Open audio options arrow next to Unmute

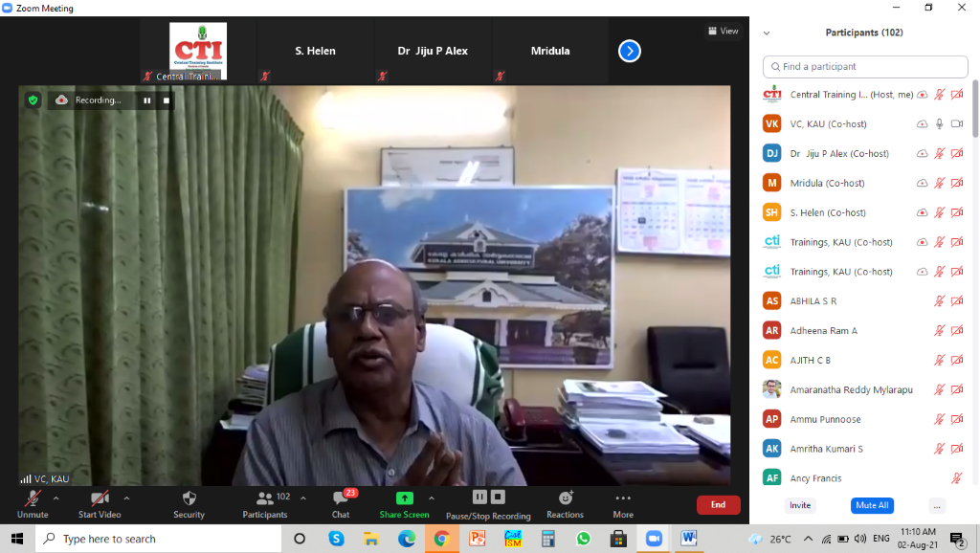[56, 498]
